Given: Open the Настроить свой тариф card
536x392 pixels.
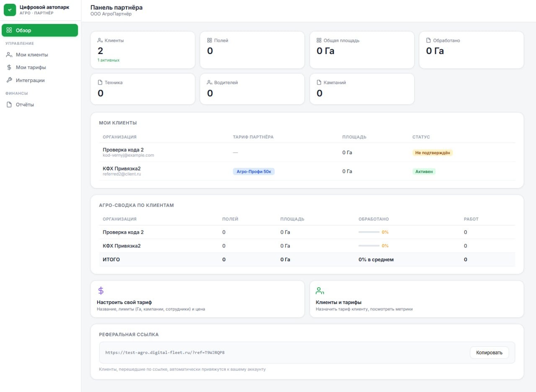Looking at the screenshot, I should [x=197, y=299].
